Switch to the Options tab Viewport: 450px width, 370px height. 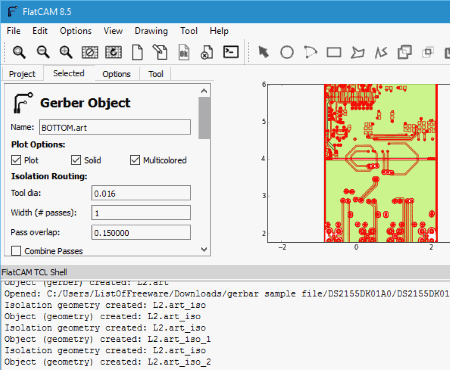tap(116, 74)
